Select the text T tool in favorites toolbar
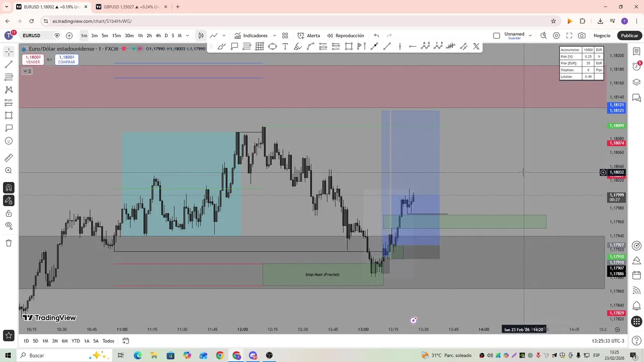This screenshot has width=644, height=362. (285, 47)
